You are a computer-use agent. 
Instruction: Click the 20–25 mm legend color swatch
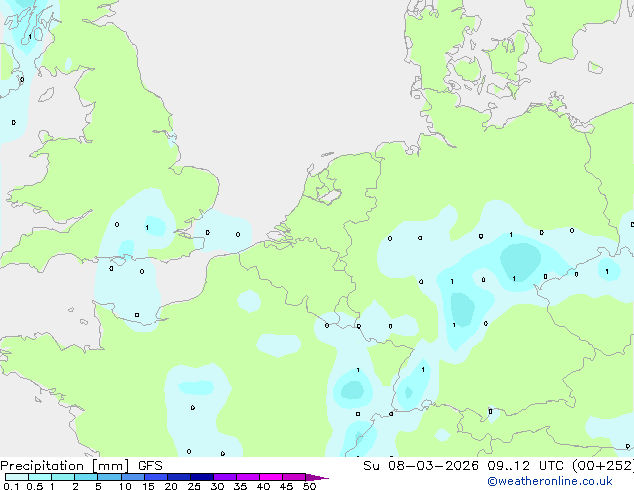[178, 477]
